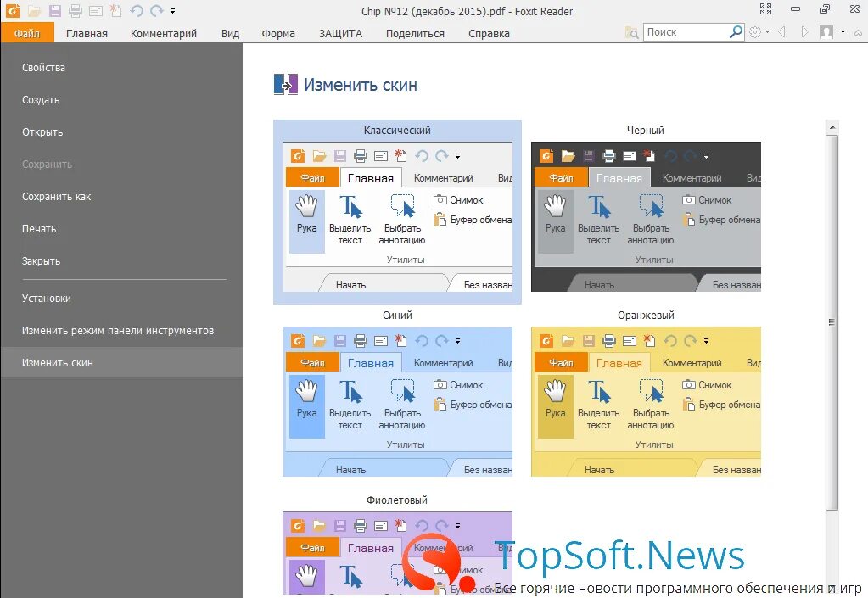The height and width of the screenshot is (598, 868).
Task: Click the previous result left arrow icon
Action: tap(781, 32)
